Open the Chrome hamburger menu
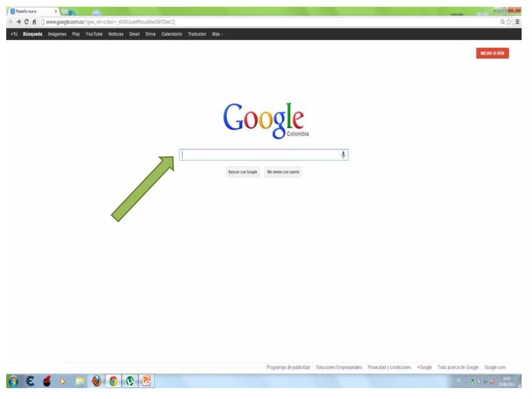Image resolution: width=532 pixels, height=399 pixels. [x=517, y=22]
